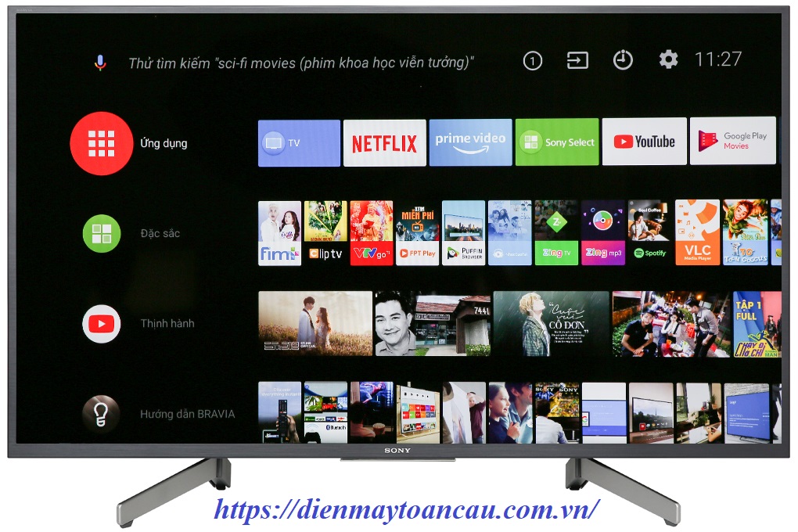Viewport: 798px width, 532px height.
Task: Activate the Google voice search microphone
Action: pos(100,63)
